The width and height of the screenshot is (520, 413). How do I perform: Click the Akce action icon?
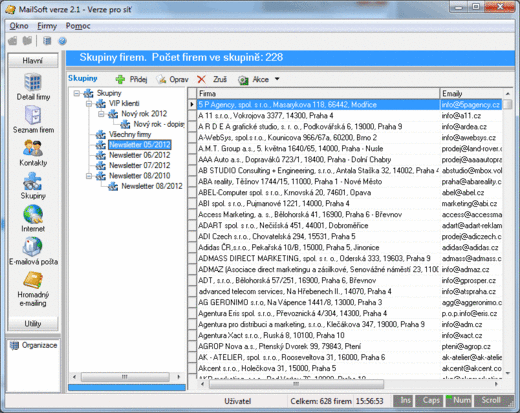243,80
